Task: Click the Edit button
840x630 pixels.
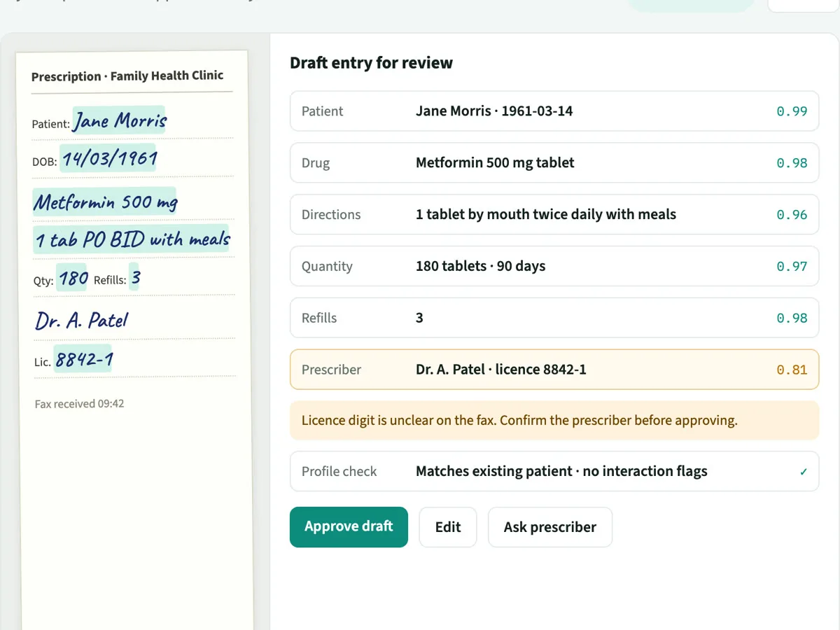Action: [x=448, y=527]
